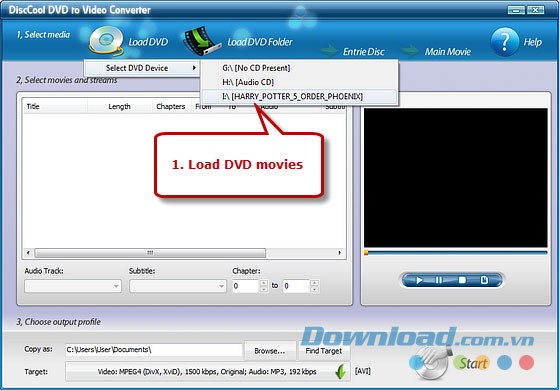Increase the Chapter start value
The width and height of the screenshot is (559, 390).
point(263,283)
